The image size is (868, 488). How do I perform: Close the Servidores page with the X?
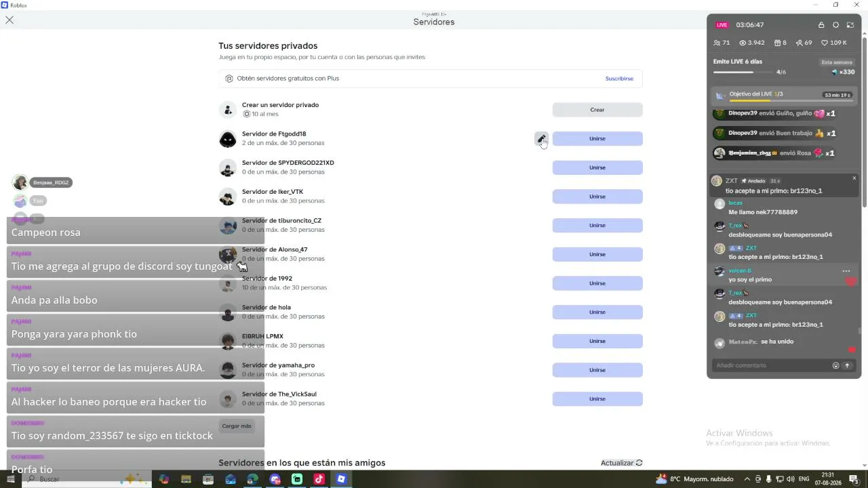click(x=9, y=20)
